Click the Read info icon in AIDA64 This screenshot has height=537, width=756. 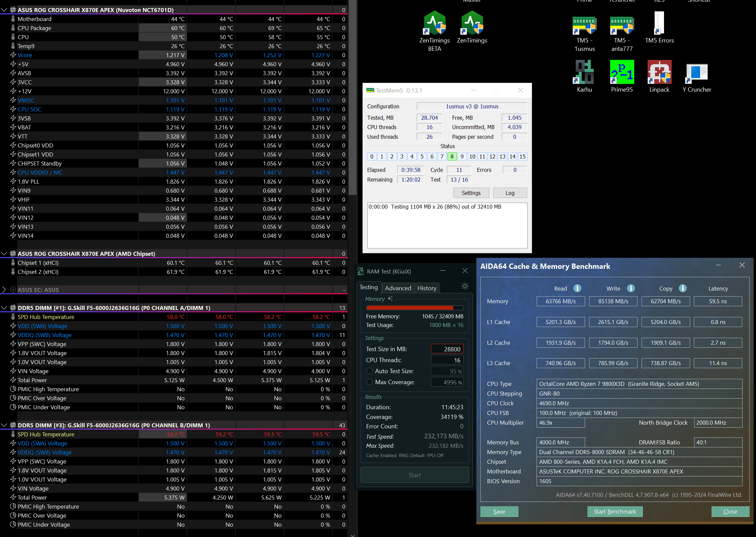click(x=577, y=288)
